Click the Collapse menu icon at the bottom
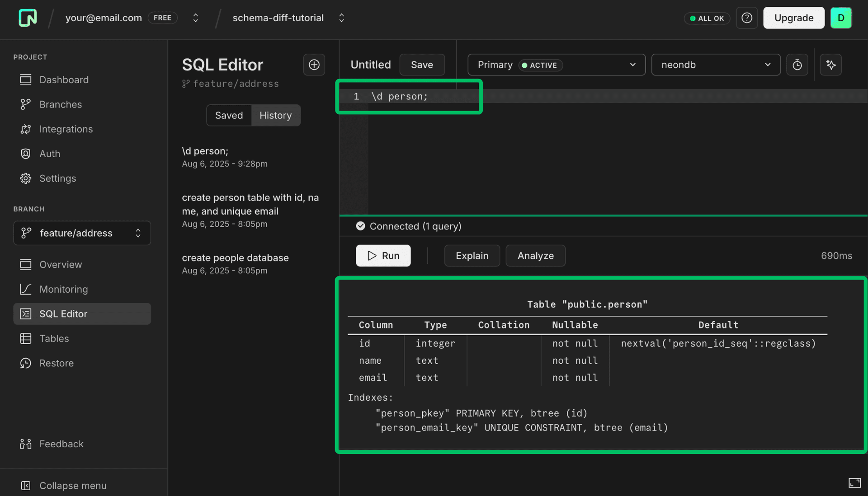 [x=26, y=485]
